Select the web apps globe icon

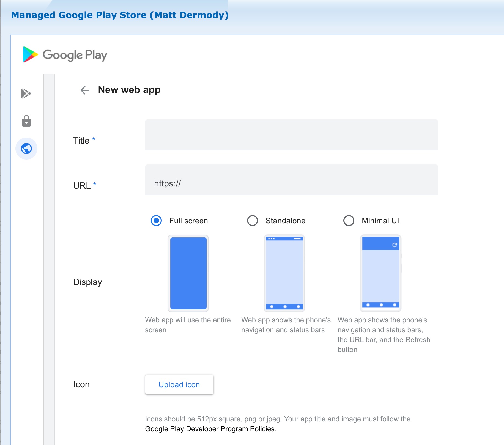coord(26,149)
